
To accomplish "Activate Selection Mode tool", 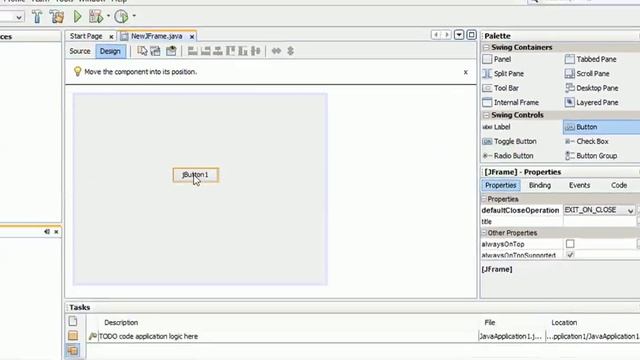I will [142, 51].
